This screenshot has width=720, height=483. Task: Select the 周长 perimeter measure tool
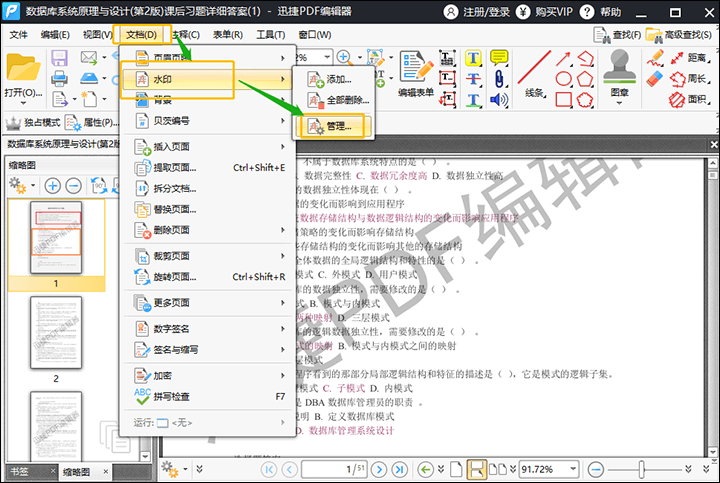pyautogui.click(x=690, y=79)
